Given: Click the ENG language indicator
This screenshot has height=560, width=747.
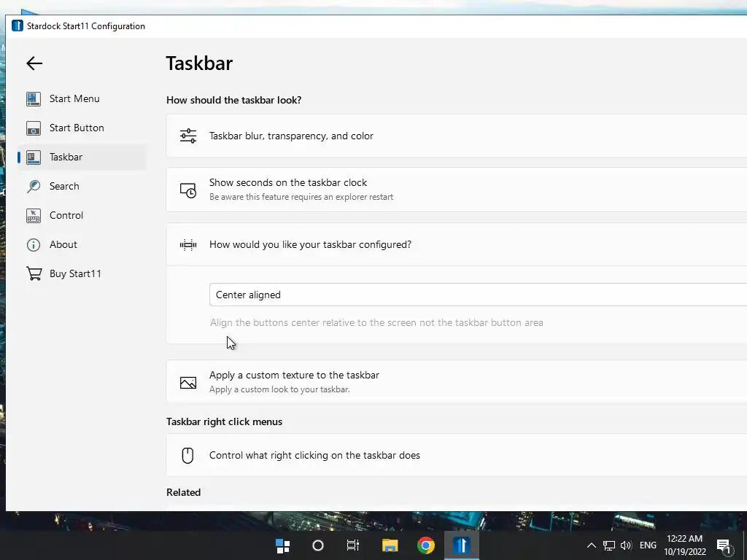Looking at the screenshot, I should click(x=648, y=545).
